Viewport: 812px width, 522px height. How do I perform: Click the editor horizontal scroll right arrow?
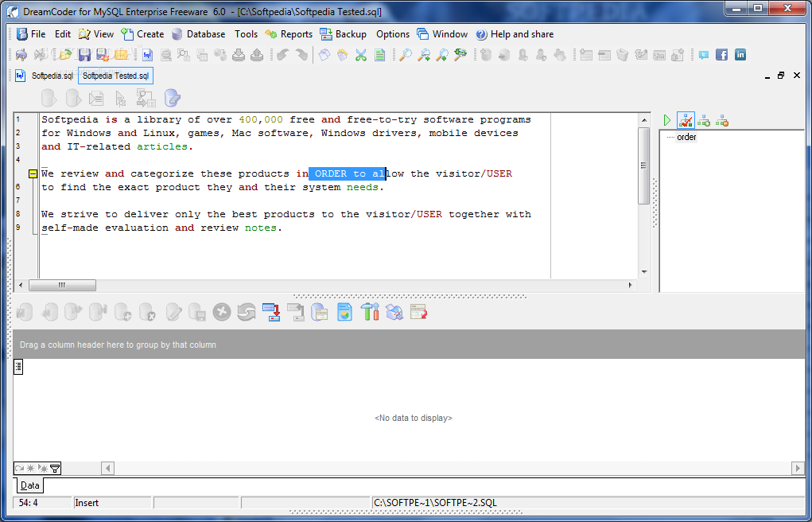[630, 285]
